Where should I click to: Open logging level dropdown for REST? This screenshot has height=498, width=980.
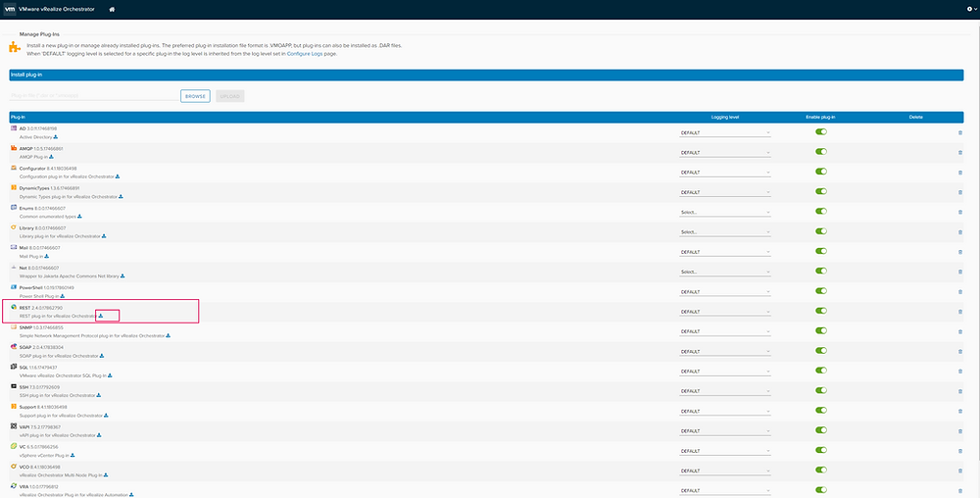point(725,312)
